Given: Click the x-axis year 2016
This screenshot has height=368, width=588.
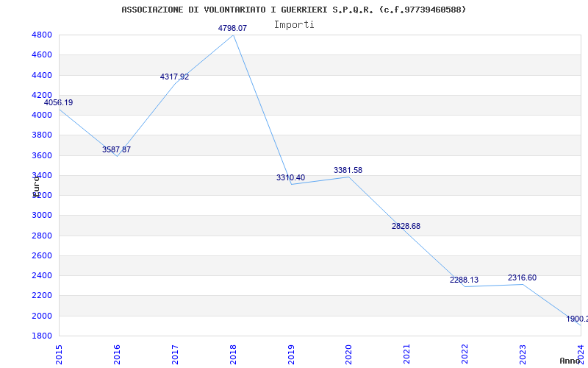Looking at the screenshot, I should 117,355.
